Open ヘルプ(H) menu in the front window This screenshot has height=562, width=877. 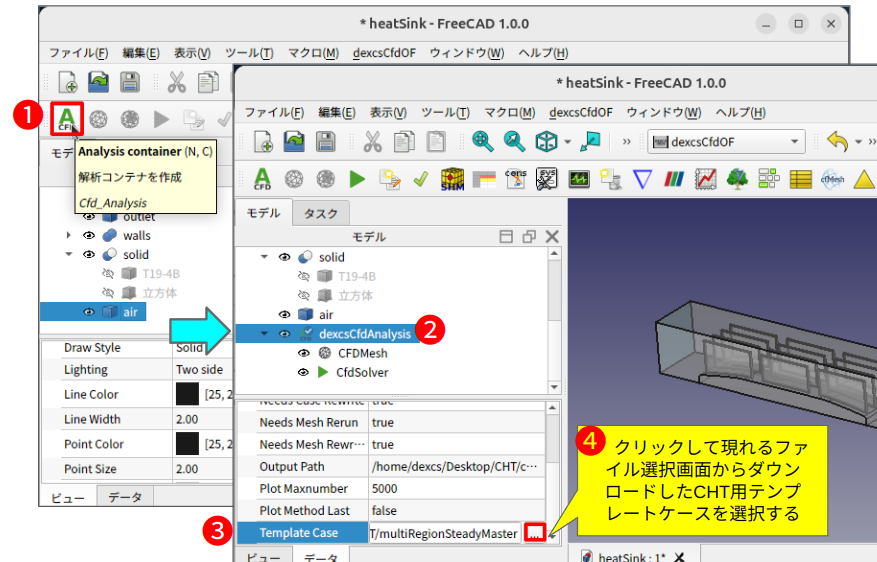tap(741, 112)
